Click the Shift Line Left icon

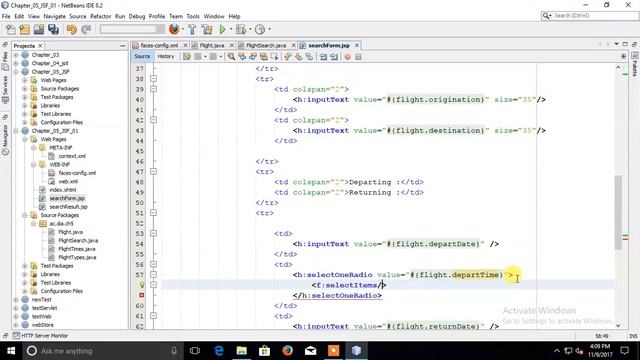tap(323, 57)
